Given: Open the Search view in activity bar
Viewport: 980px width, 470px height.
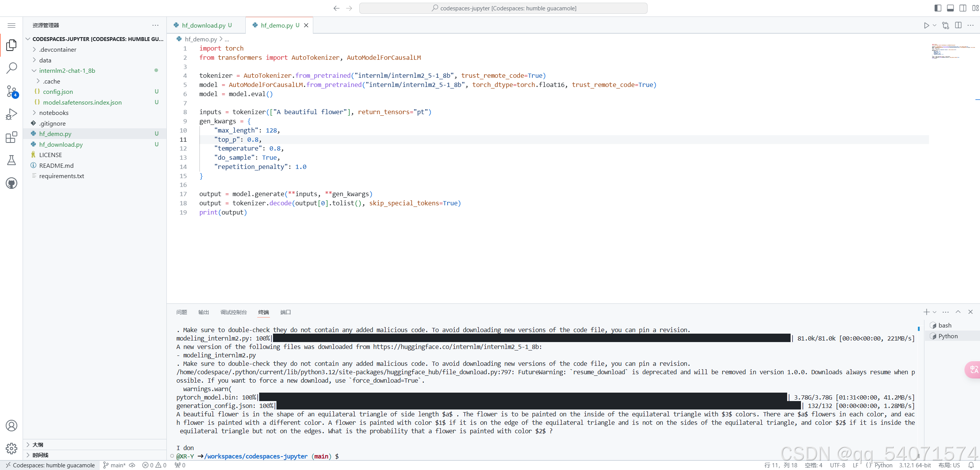Looking at the screenshot, I should click(12, 68).
